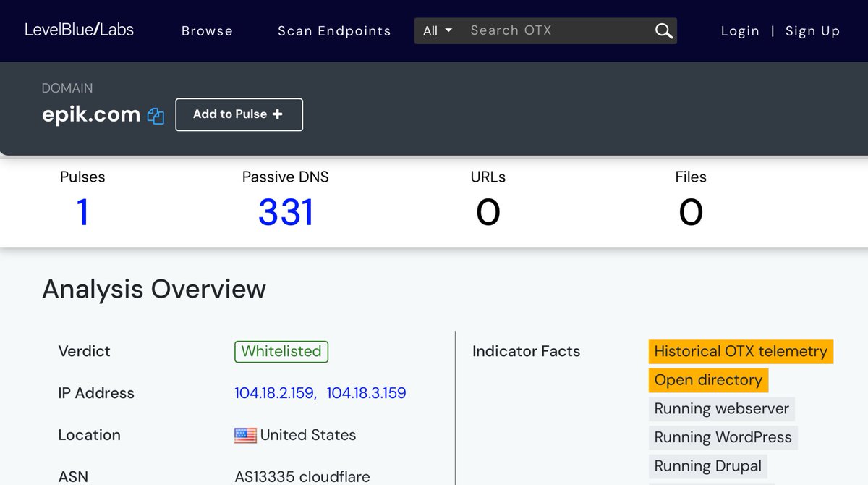Click the Running WordPress tag
This screenshot has height=485, width=868.
click(723, 437)
